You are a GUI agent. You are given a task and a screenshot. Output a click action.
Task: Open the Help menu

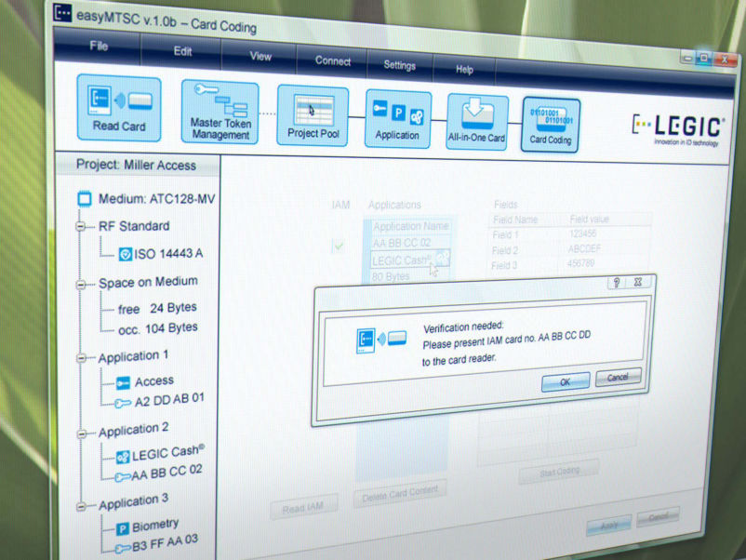point(464,70)
